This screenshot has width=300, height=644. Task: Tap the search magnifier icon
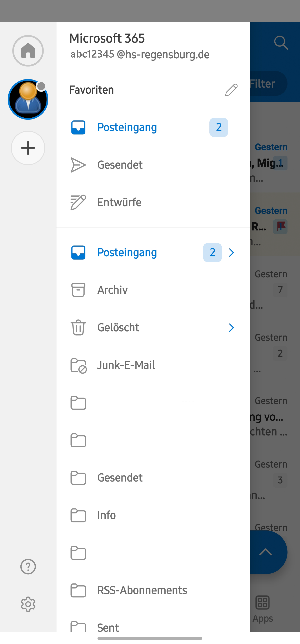[281, 43]
